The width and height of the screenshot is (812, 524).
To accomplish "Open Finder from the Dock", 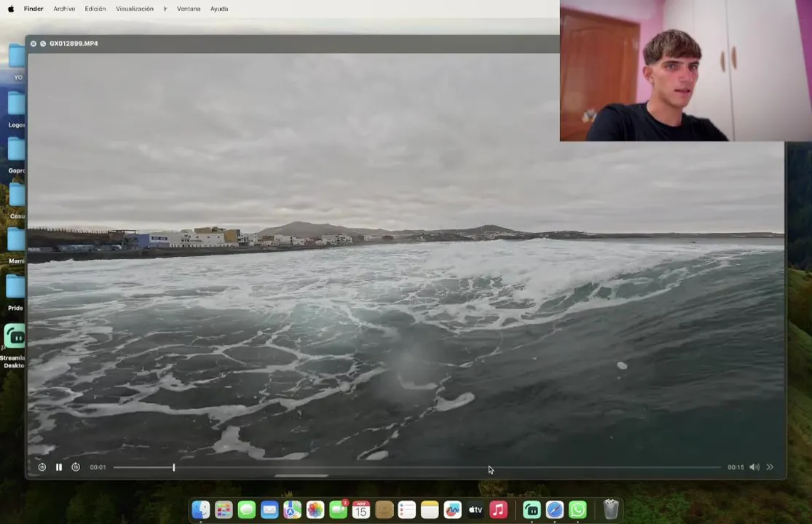I will 201,510.
